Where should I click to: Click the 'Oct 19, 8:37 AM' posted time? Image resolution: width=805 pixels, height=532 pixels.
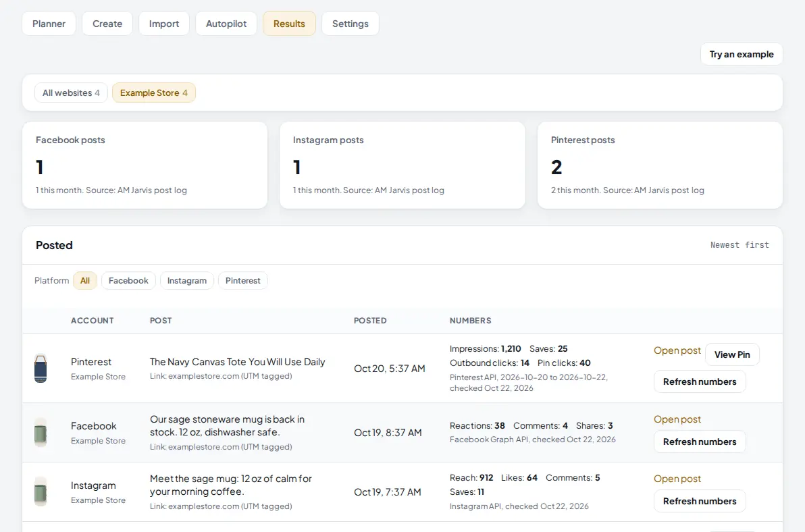point(388,433)
